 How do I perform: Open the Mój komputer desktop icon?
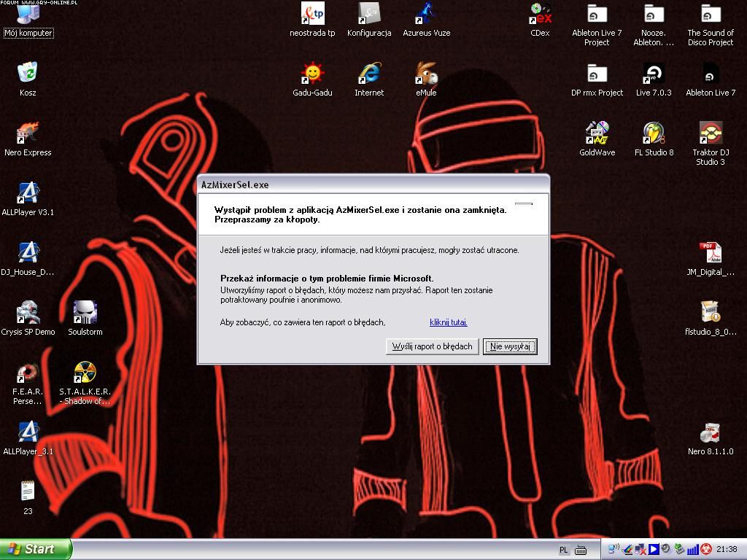coord(28,20)
